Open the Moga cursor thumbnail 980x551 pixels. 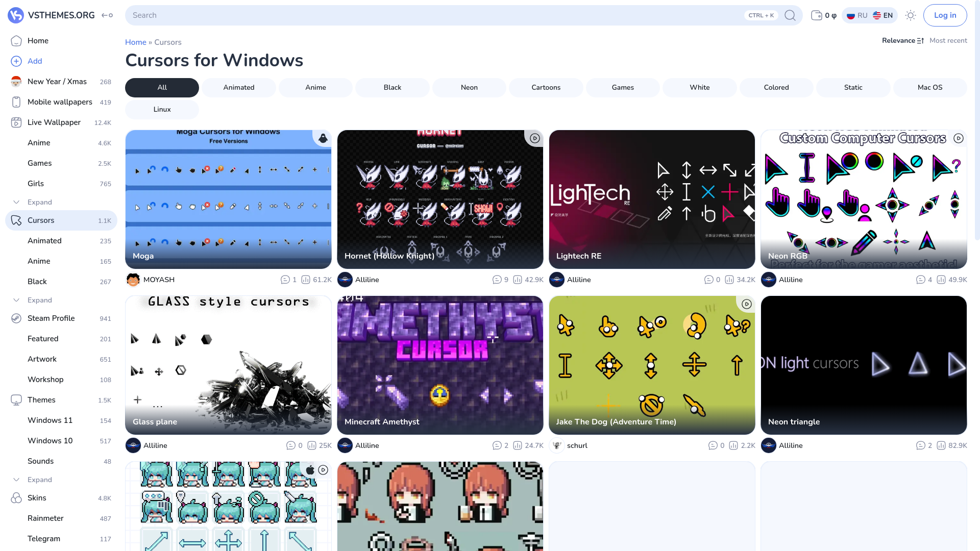(x=228, y=199)
